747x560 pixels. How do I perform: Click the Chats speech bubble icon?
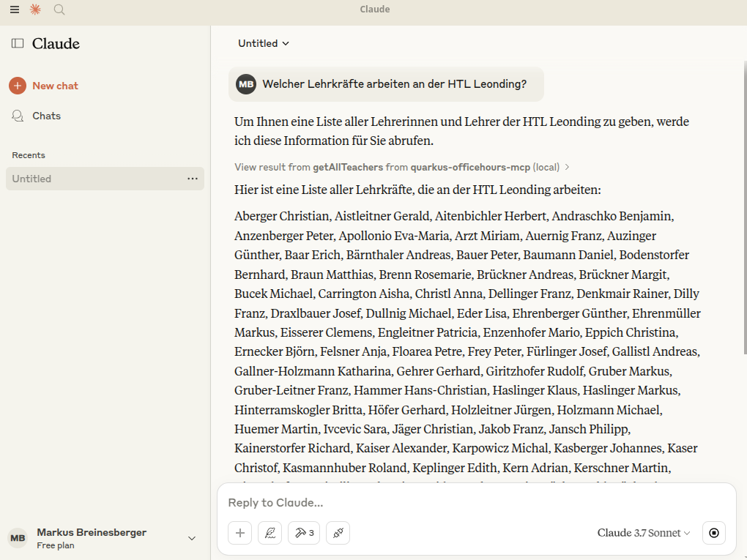(x=18, y=116)
